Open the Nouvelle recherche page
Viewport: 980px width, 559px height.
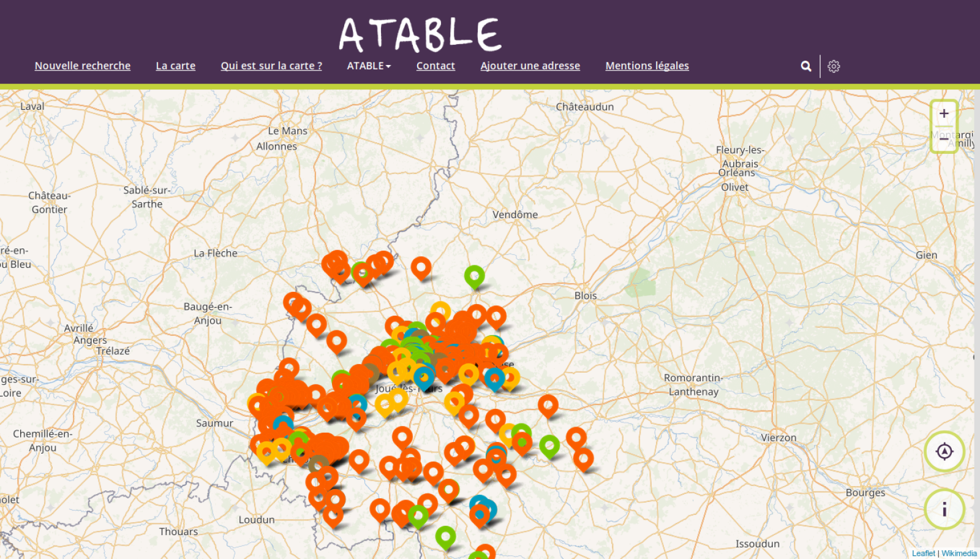[x=83, y=66]
